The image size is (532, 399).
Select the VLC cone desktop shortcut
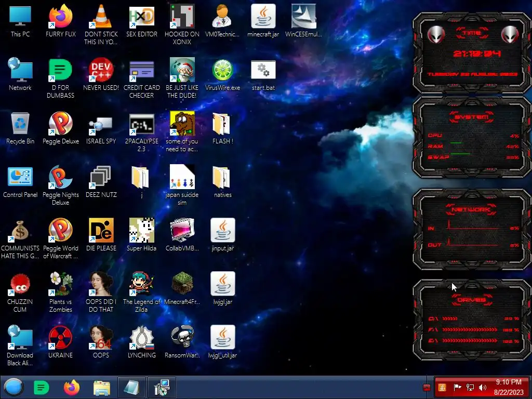pos(101,24)
